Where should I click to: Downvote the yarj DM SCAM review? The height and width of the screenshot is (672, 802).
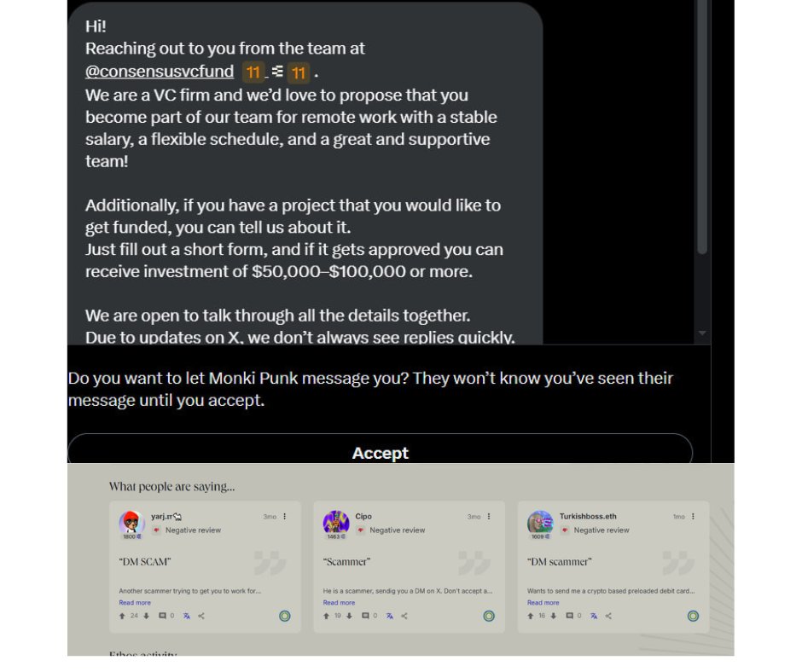(146, 617)
